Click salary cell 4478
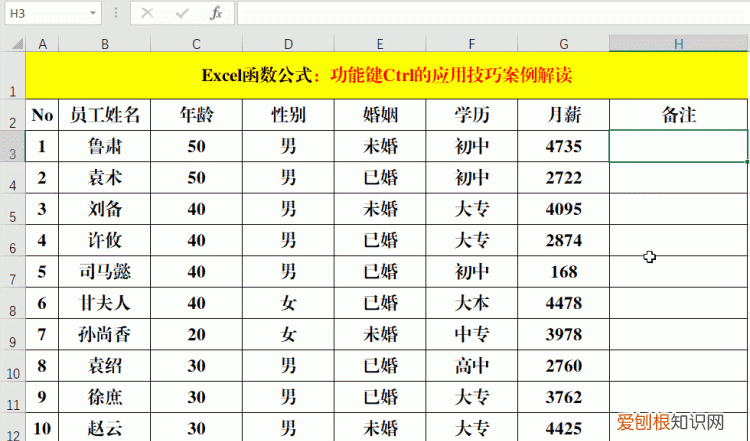 pyautogui.click(x=563, y=303)
